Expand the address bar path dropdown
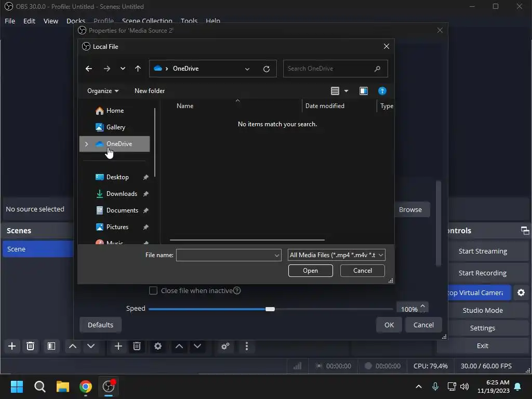This screenshot has height=399, width=532. [x=247, y=69]
